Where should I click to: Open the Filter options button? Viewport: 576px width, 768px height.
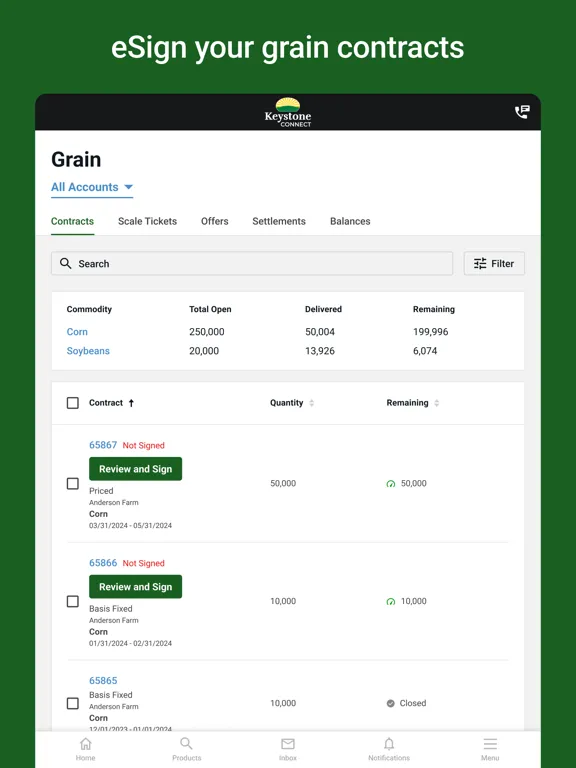(x=494, y=264)
